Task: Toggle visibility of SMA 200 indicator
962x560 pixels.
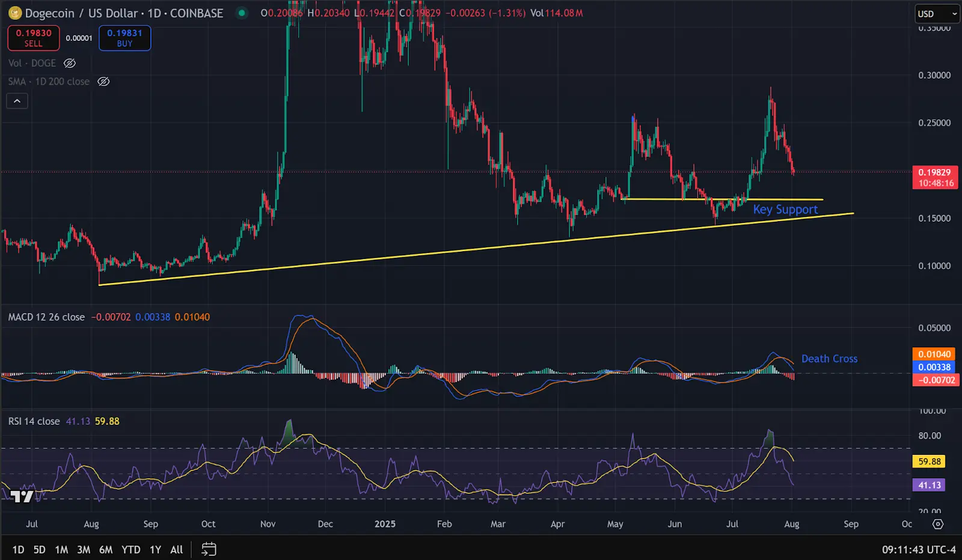Action: (103, 82)
